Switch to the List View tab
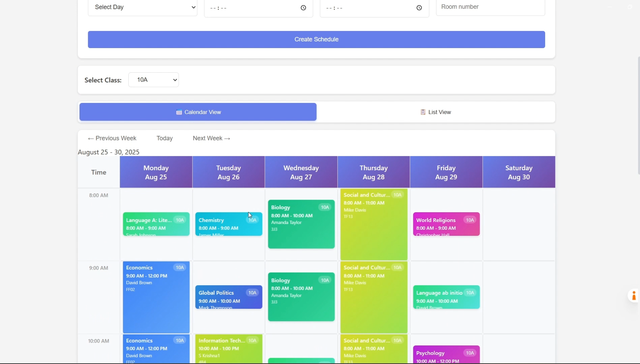The height and width of the screenshot is (364, 640). 435,112
